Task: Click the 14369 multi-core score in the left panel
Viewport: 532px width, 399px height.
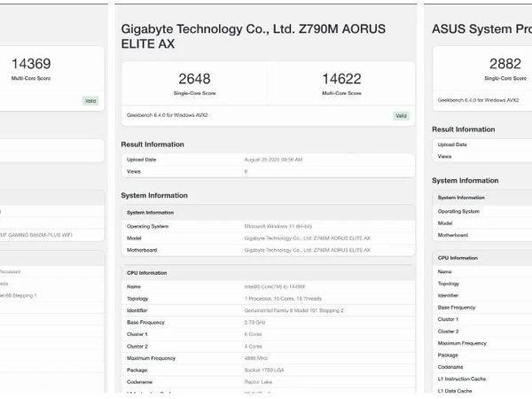Action: tap(31, 64)
